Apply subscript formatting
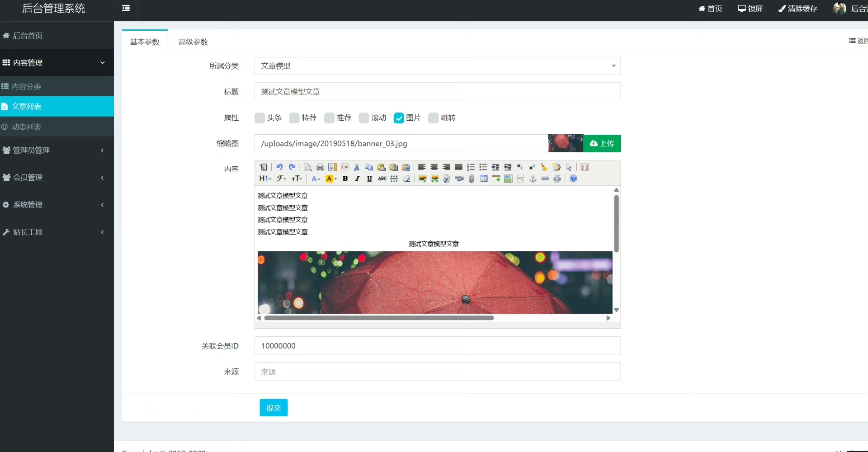Image resolution: width=868 pixels, height=452 pixels. (x=520, y=167)
